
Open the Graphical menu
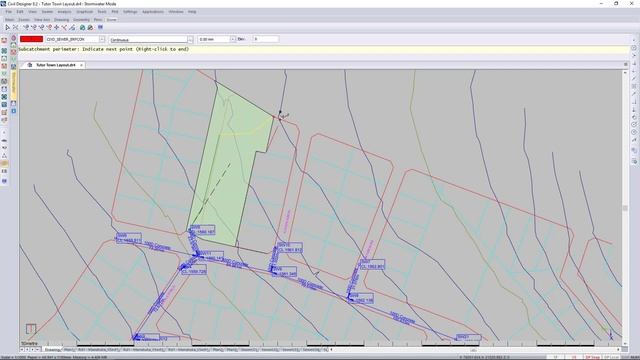84,12
